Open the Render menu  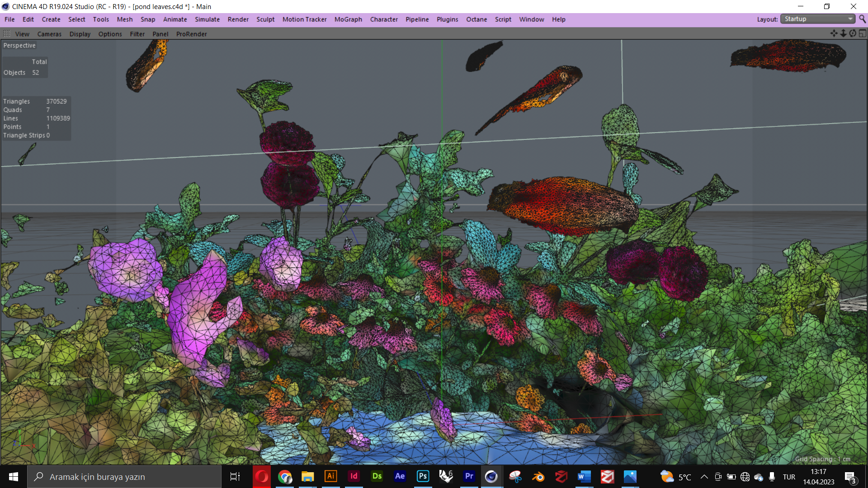click(238, 19)
